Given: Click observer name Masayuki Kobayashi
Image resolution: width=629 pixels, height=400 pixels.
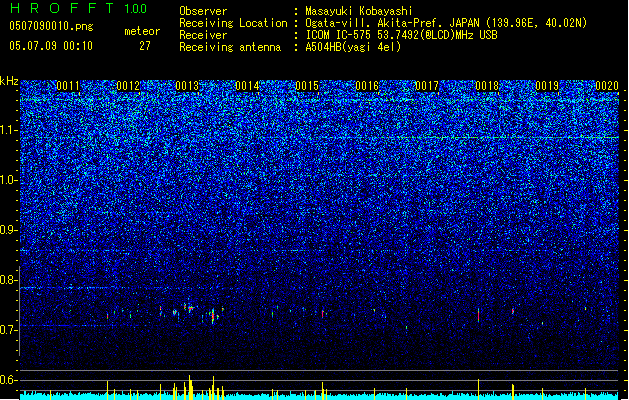Looking at the screenshot, I should tap(359, 11).
